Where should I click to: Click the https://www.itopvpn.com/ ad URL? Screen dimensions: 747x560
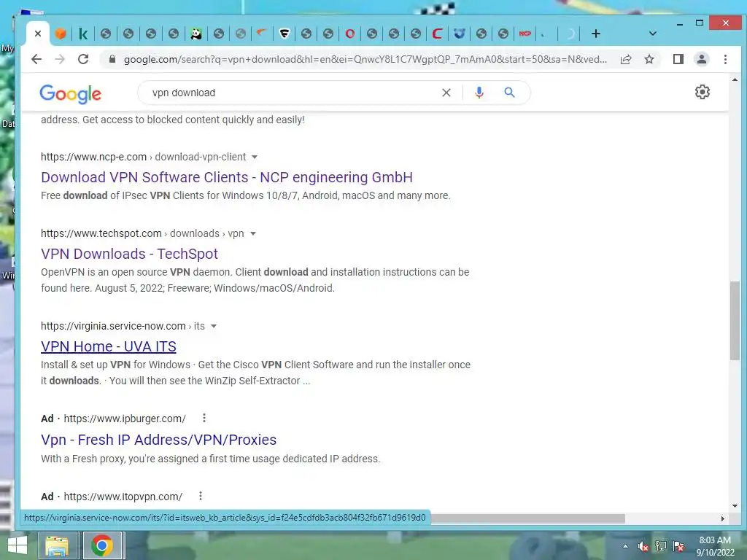click(123, 497)
